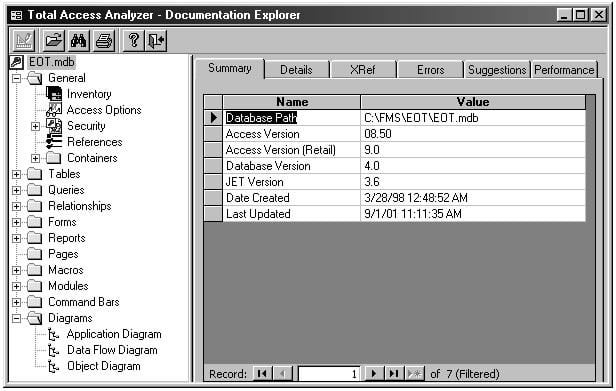Click the Inventory icon in tree
Image resolution: width=616 pixels, height=391 pixels.
(54, 94)
